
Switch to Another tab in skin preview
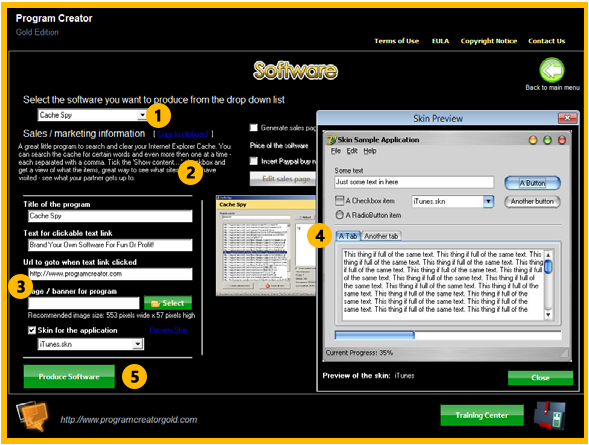point(381,236)
